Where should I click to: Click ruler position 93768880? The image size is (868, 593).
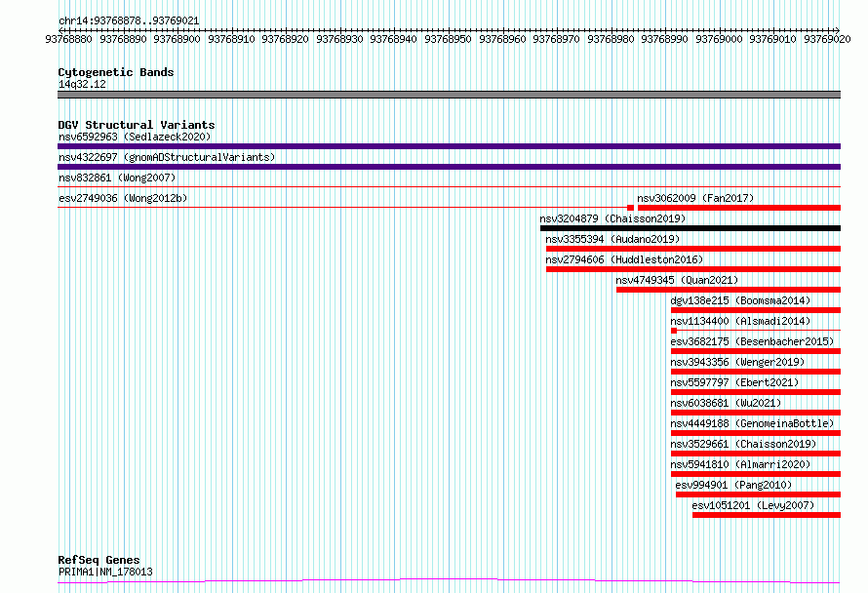(x=68, y=39)
